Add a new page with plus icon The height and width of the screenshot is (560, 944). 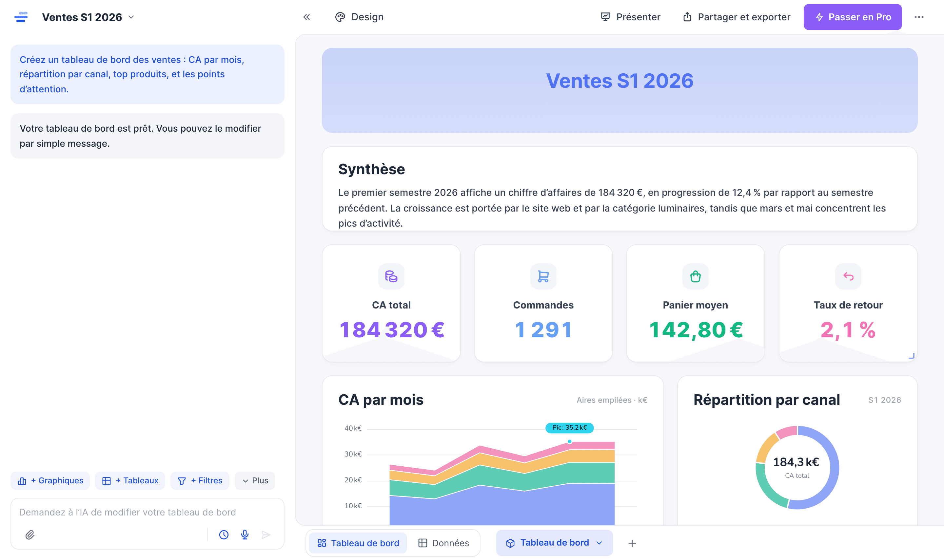point(632,543)
